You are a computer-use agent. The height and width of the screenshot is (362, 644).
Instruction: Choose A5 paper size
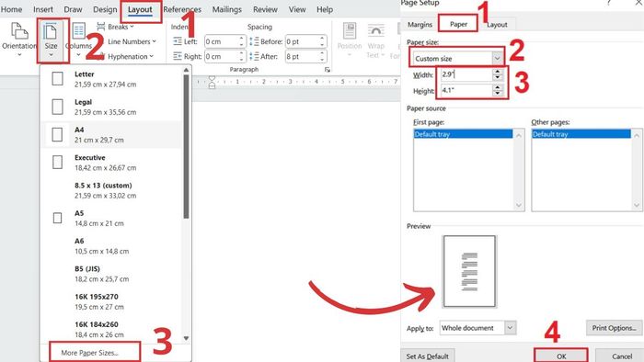point(111,218)
